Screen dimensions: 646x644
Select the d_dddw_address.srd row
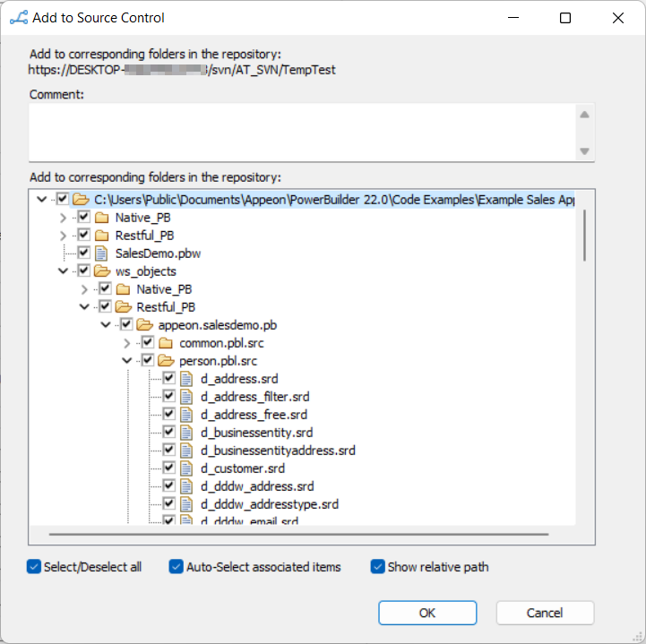pyautogui.click(x=257, y=486)
